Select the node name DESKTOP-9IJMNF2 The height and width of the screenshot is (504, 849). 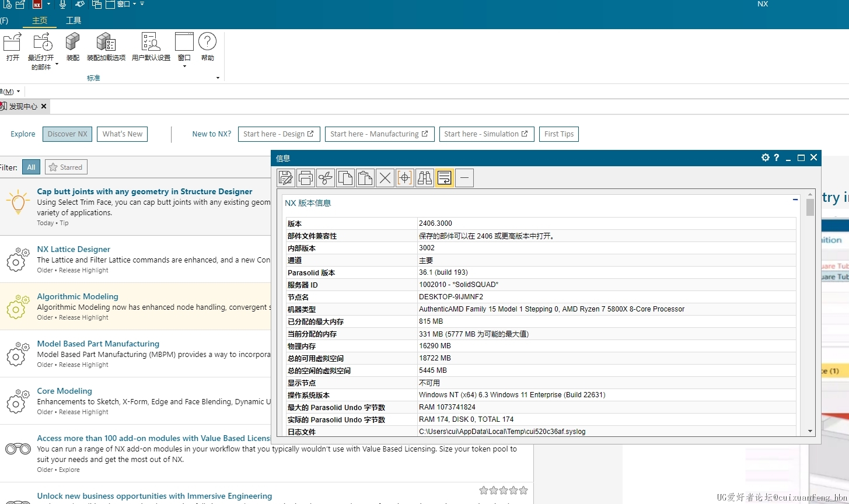tap(451, 297)
